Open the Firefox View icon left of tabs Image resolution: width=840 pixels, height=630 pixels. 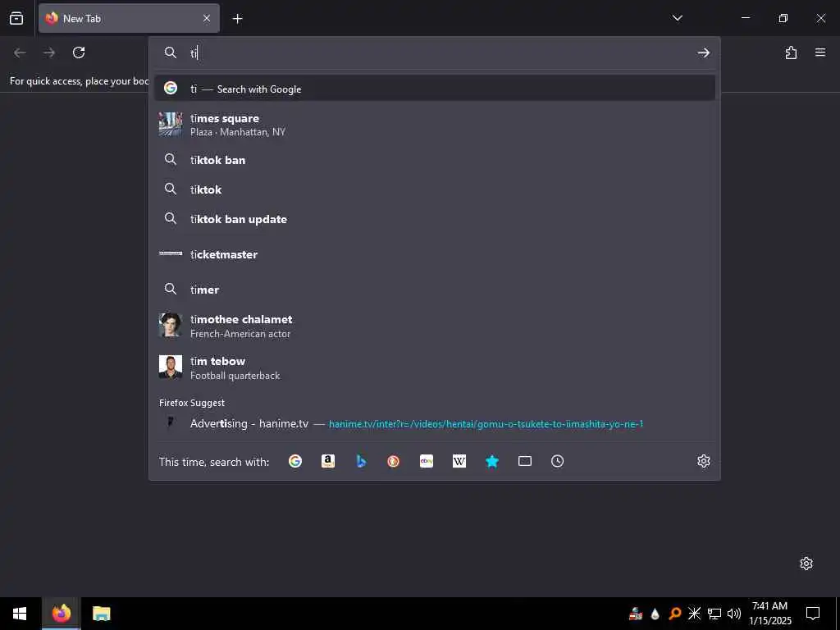[x=16, y=18]
